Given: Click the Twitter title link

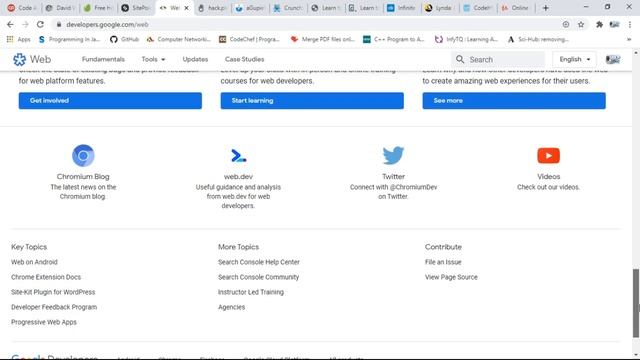Looking at the screenshot, I should [x=393, y=177].
